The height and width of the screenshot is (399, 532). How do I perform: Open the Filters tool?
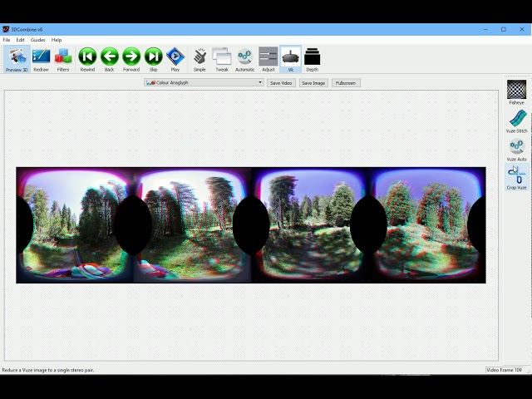click(x=63, y=59)
